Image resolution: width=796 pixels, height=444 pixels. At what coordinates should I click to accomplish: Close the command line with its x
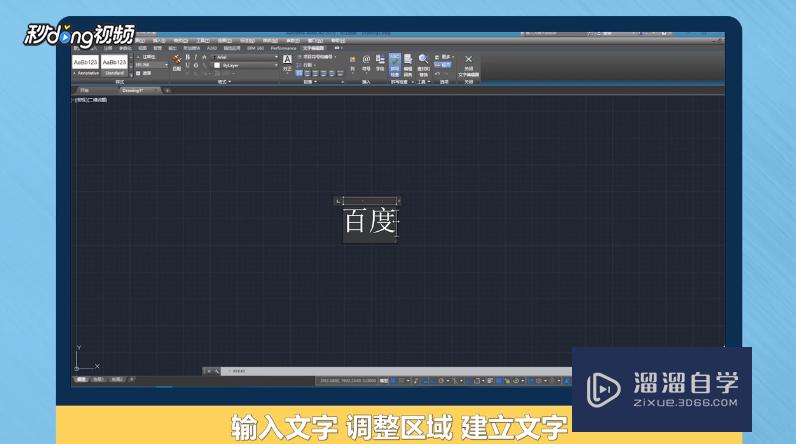(208, 371)
